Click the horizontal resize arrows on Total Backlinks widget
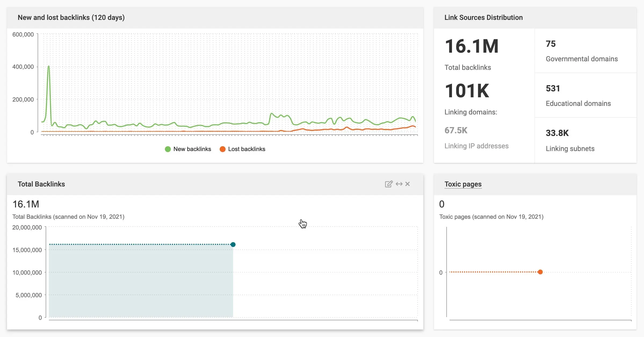The image size is (644, 337). pyautogui.click(x=399, y=184)
